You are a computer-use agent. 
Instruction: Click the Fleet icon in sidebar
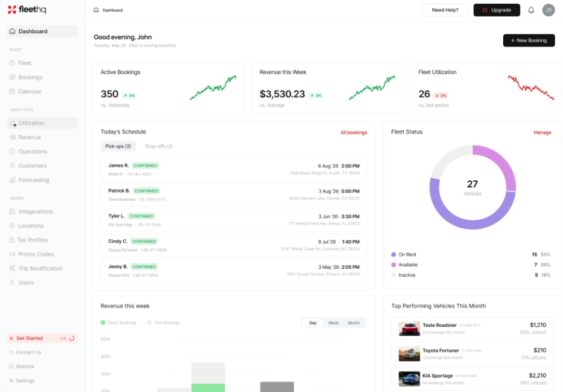12,63
